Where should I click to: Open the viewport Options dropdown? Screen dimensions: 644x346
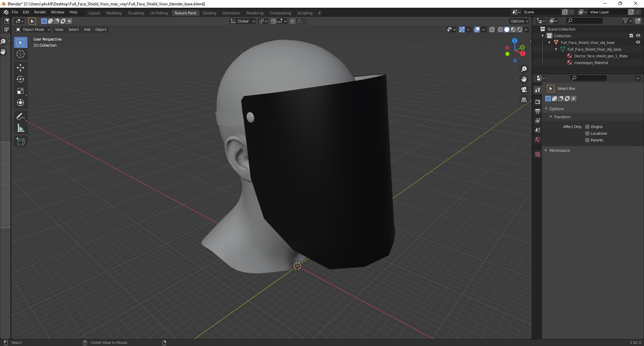pos(520,21)
